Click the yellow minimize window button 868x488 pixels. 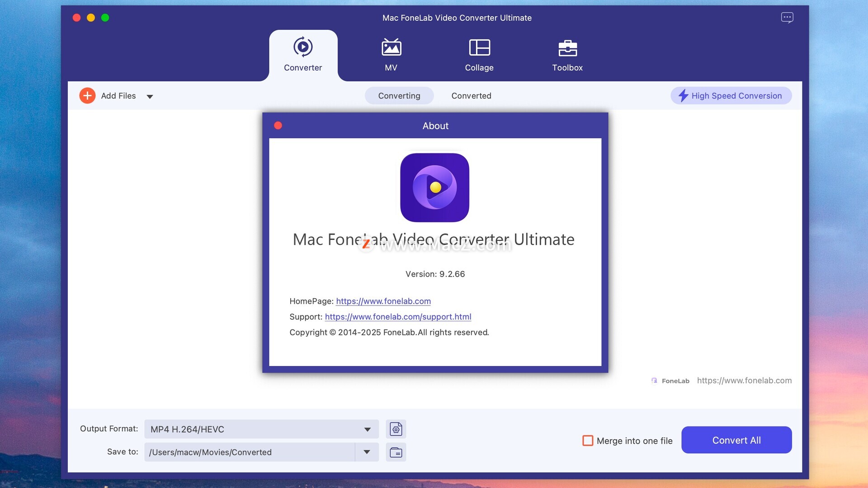click(x=91, y=18)
